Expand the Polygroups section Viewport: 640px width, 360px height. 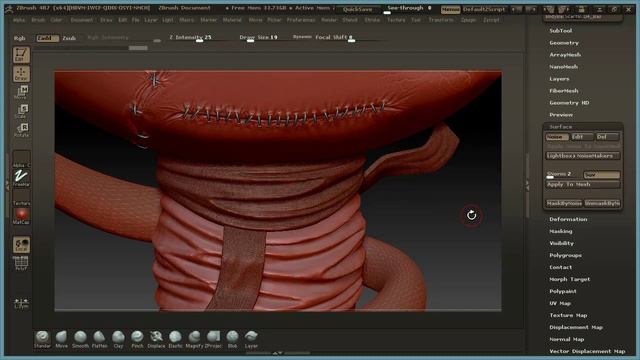pos(565,255)
